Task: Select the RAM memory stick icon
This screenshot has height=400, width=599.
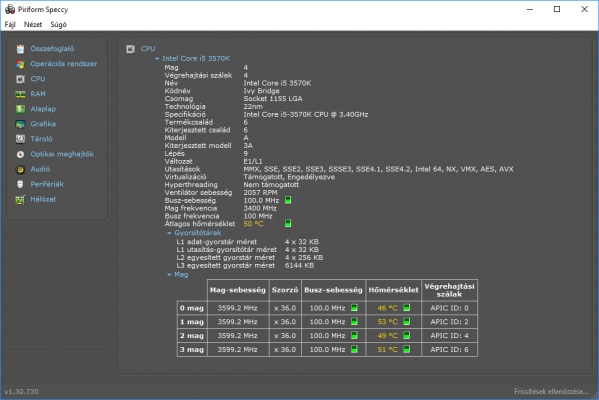Action: point(20,94)
